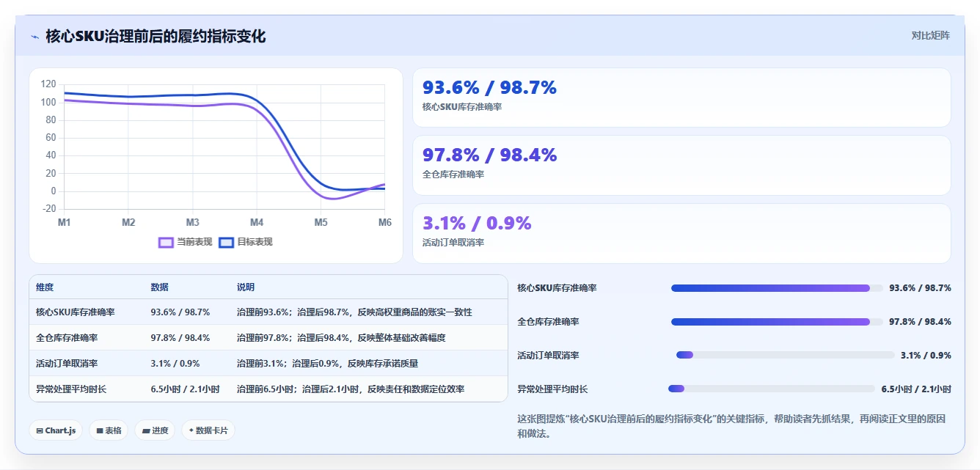Click the M1 axis label on chart
The height and width of the screenshot is (470, 980).
point(65,222)
